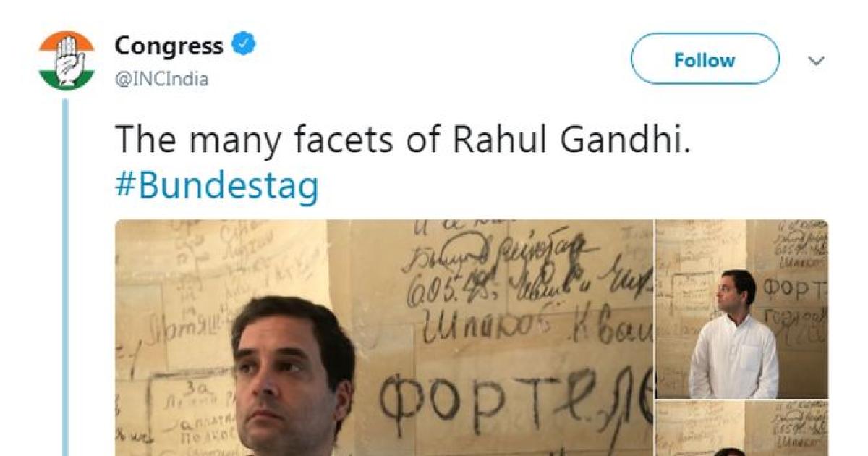Screen dimensions: 868x456
Task: Click the @INCIndia handle
Action: click(161, 80)
